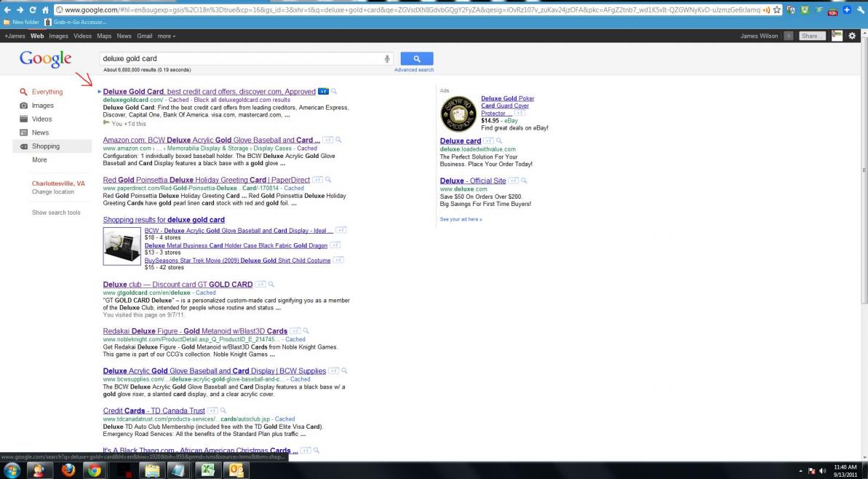Select Videos in the left sidebar
This screenshot has width=868, height=479.
point(41,119)
